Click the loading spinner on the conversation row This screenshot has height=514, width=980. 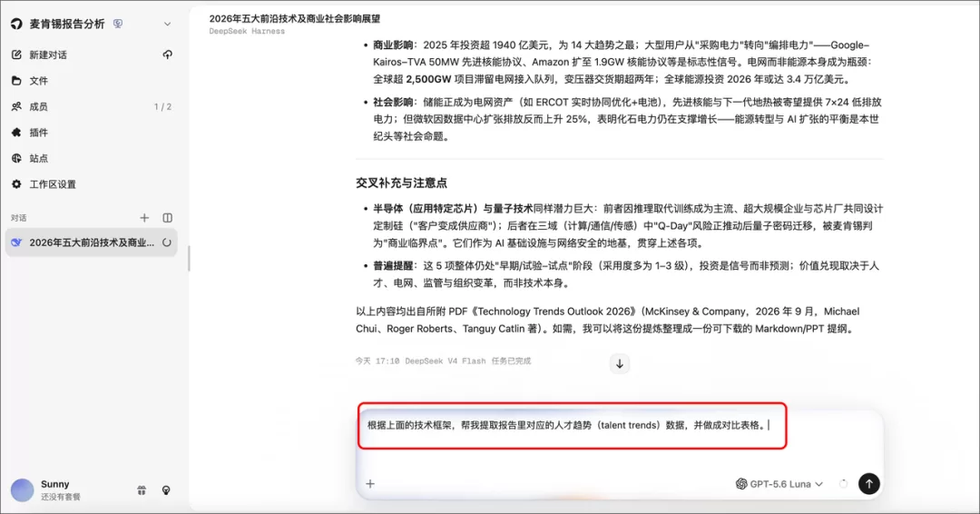pos(167,242)
